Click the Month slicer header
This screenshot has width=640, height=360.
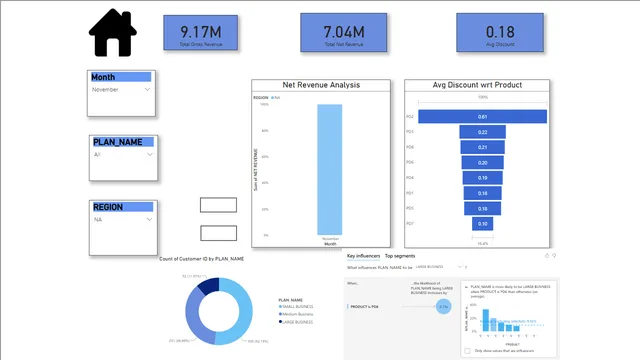[x=121, y=77]
